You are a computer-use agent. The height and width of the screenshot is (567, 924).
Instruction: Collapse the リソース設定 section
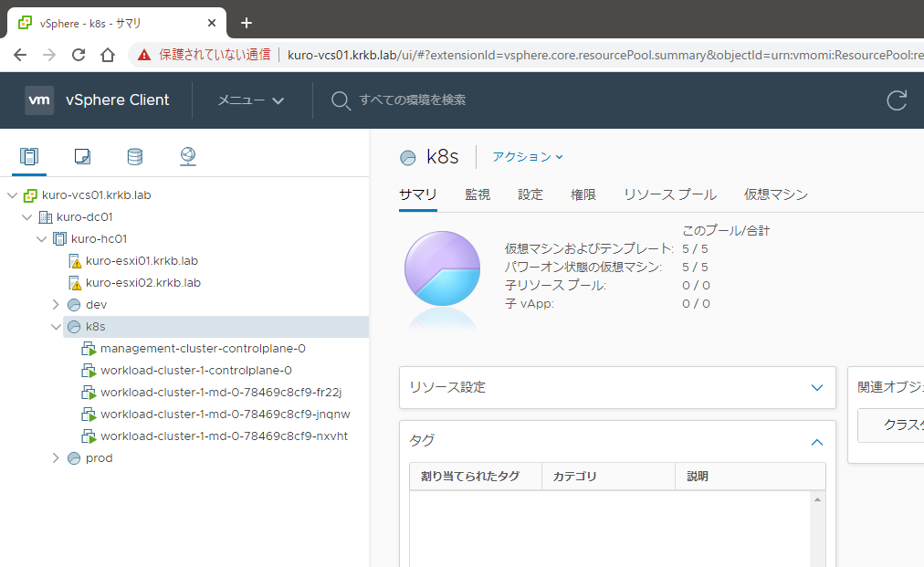[x=816, y=387]
